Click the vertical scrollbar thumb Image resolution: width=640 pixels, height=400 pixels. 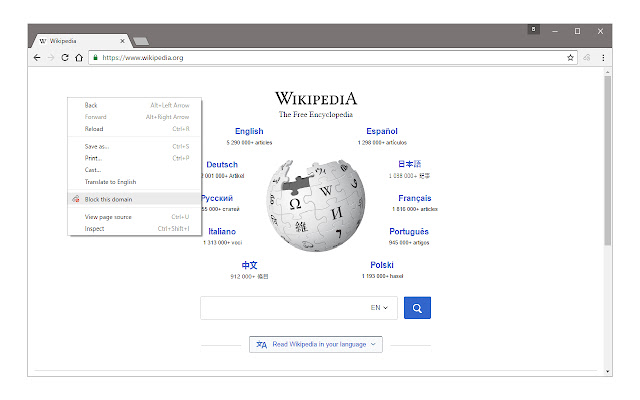[x=608, y=160]
